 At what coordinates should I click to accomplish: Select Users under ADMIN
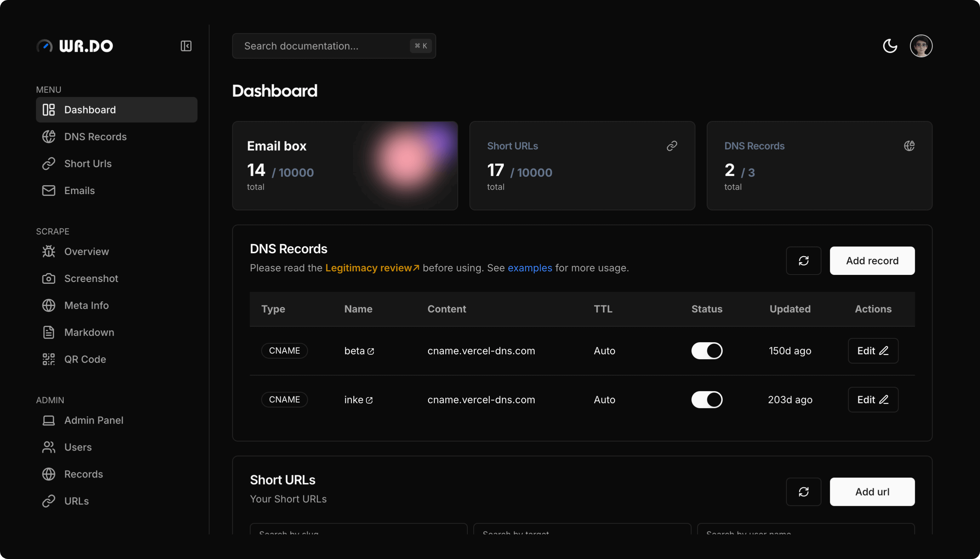pos(78,447)
